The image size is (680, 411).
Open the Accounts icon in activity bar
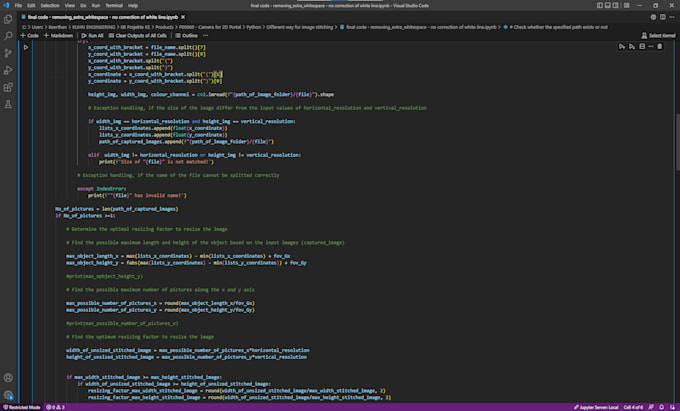coord(8,378)
